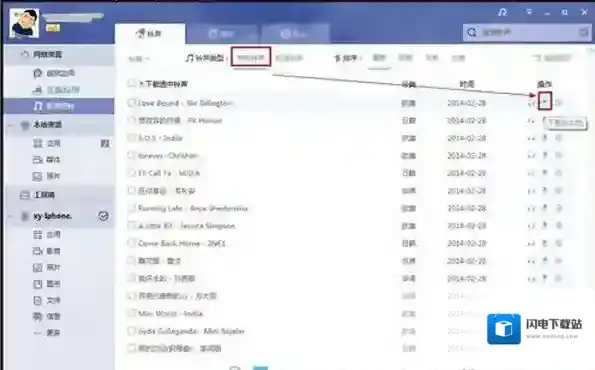Click the headphone icon for Forever row
The image size is (595, 370).
coord(531,156)
